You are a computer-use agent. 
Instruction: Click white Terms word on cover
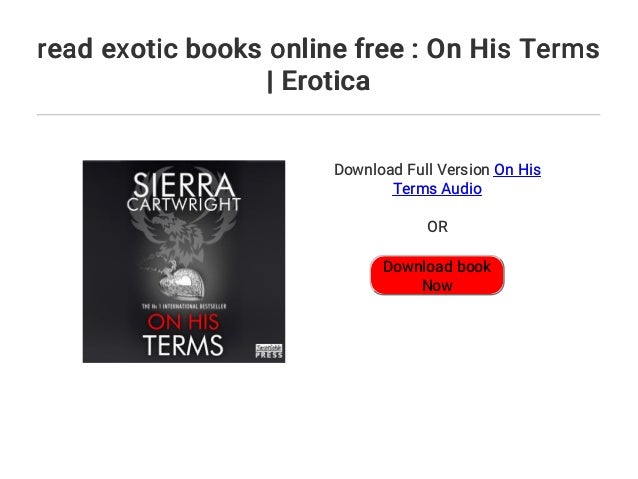point(183,346)
